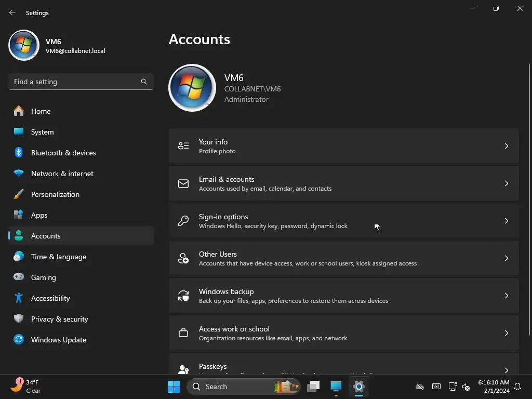Image resolution: width=532 pixels, height=399 pixels.
Task: Click the VM6 avatar in the sidebar
Action: 24,45
